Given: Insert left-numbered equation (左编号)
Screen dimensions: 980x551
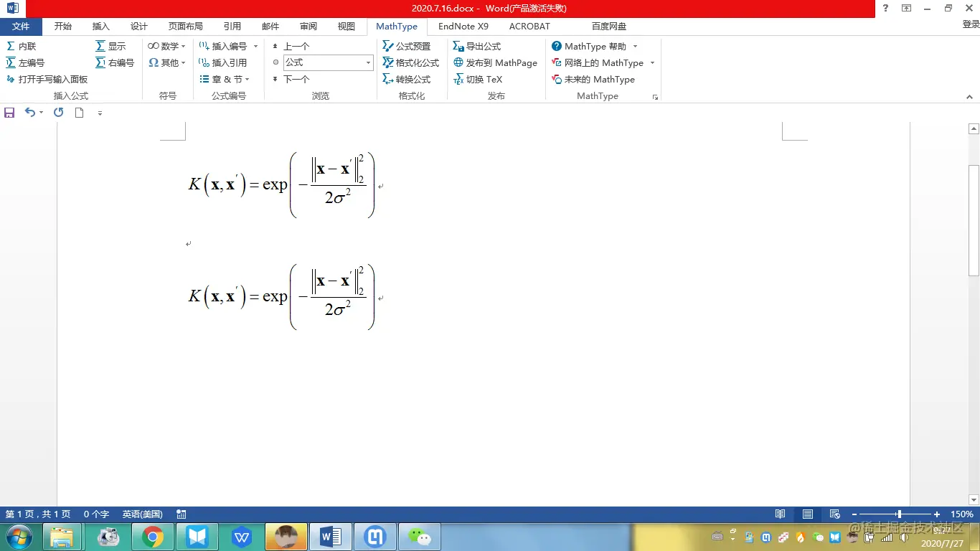Looking at the screenshot, I should (x=25, y=63).
